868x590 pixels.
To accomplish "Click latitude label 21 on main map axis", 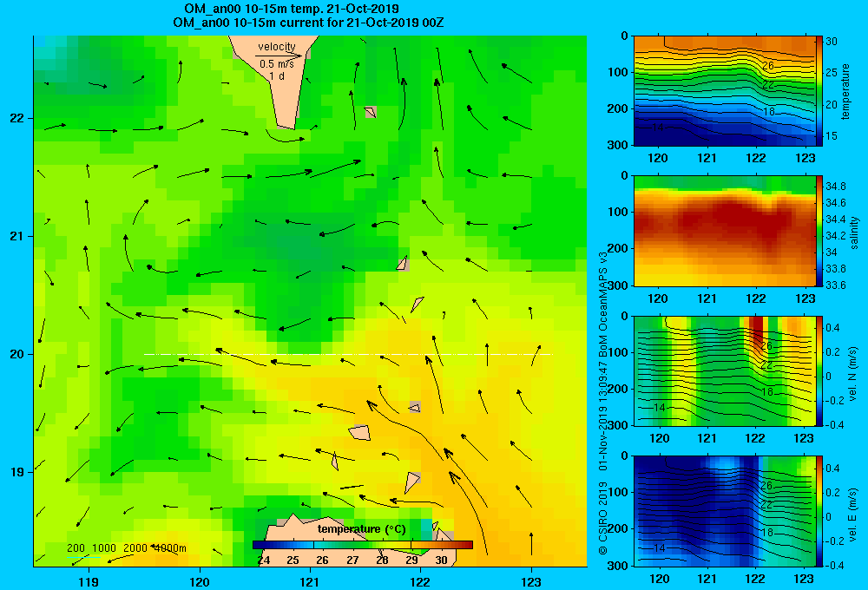I will tap(16, 236).
